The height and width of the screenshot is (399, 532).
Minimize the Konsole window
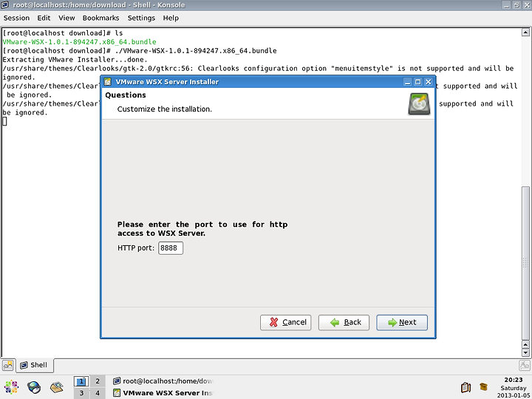click(x=506, y=5)
